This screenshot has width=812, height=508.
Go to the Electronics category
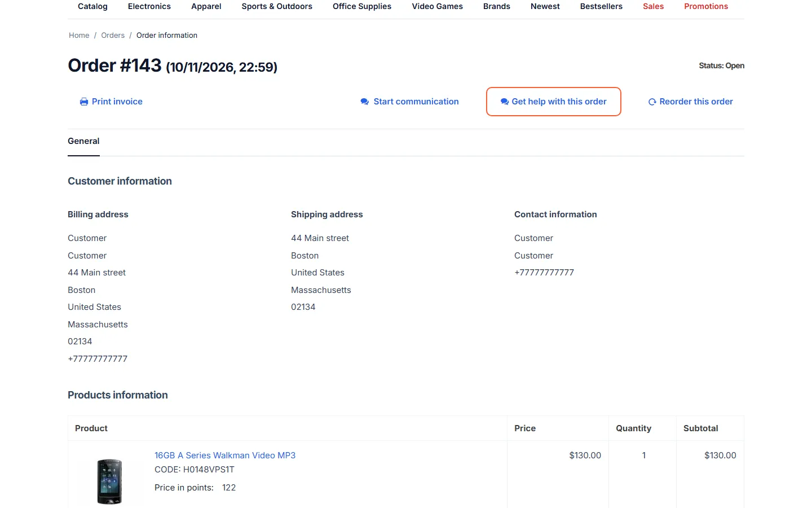(x=149, y=6)
